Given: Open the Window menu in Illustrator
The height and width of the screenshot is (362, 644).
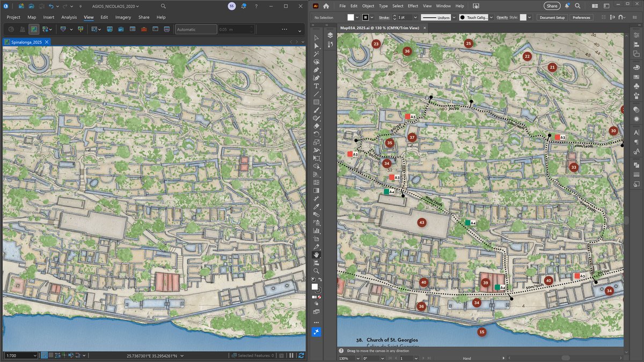Looking at the screenshot, I should [x=443, y=6].
